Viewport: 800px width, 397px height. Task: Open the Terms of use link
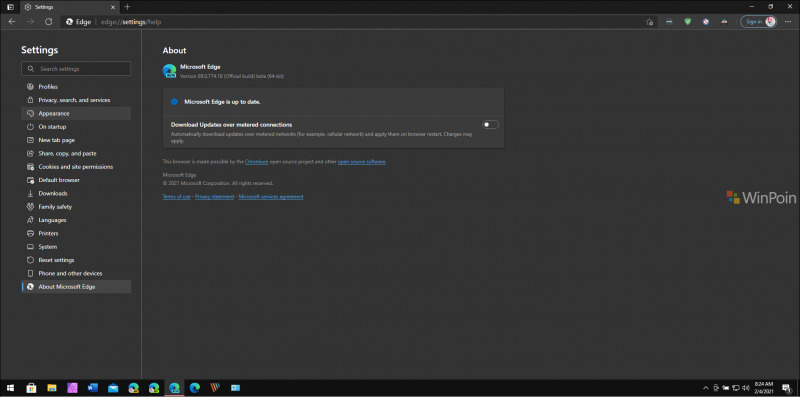point(177,196)
